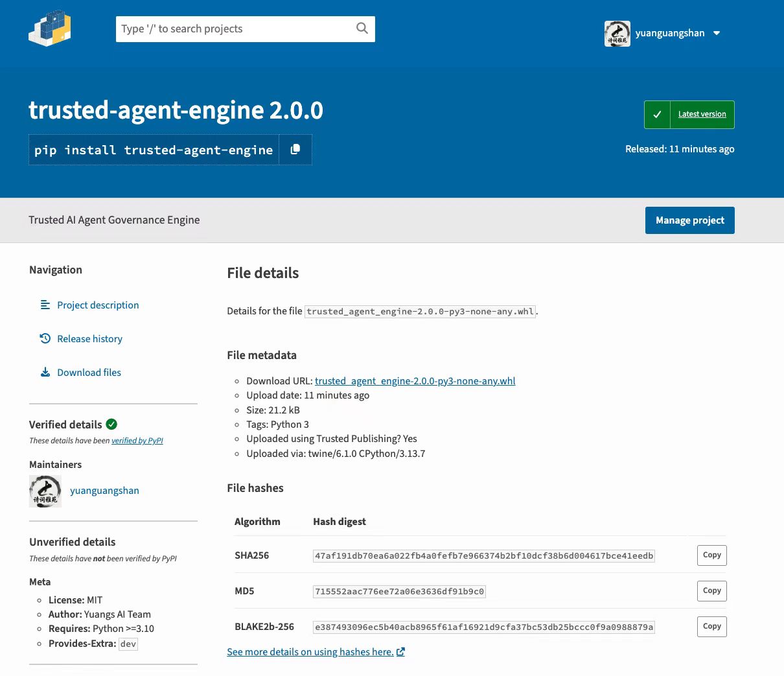784x676 pixels.
Task: Click the external link icon beside hashes help
Action: click(x=400, y=652)
